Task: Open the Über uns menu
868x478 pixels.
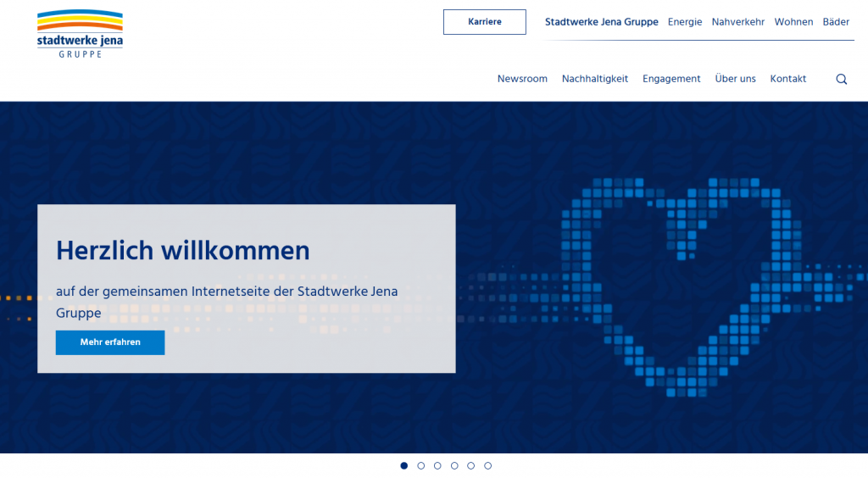Action: click(735, 79)
